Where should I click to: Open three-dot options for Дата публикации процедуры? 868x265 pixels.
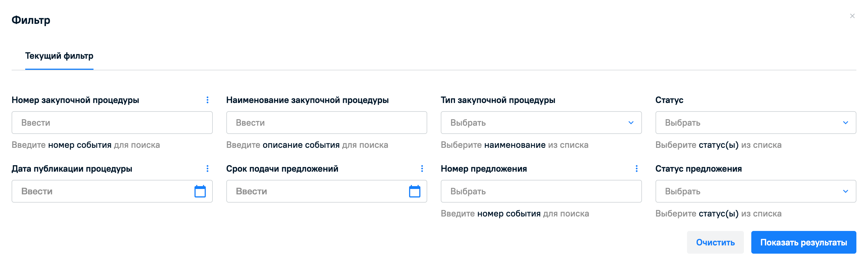coord(207,169)
